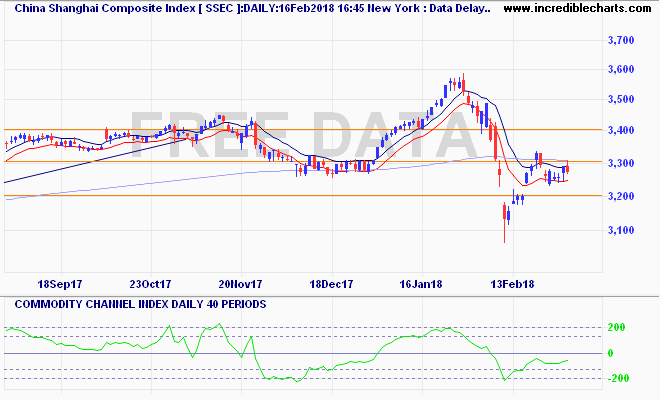Screen dimensions: 660x400
Task: Click the 3,300 price axis label
Action: 621,163
